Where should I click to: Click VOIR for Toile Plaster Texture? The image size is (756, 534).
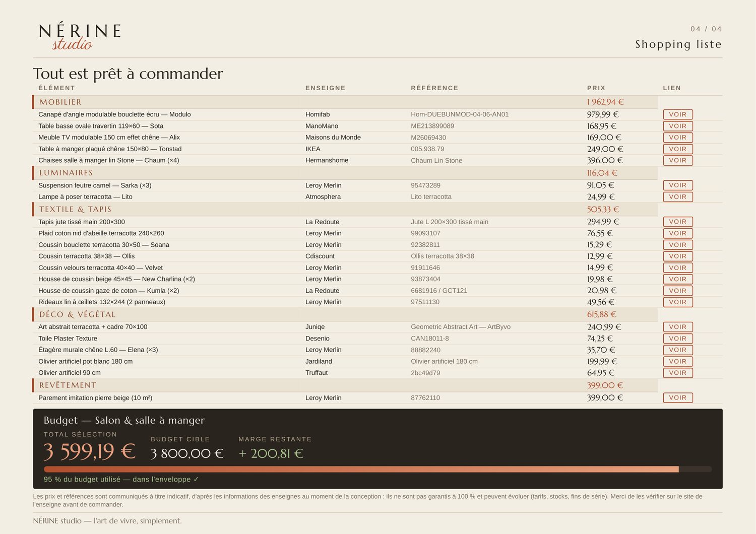click(x=678, y=339)
